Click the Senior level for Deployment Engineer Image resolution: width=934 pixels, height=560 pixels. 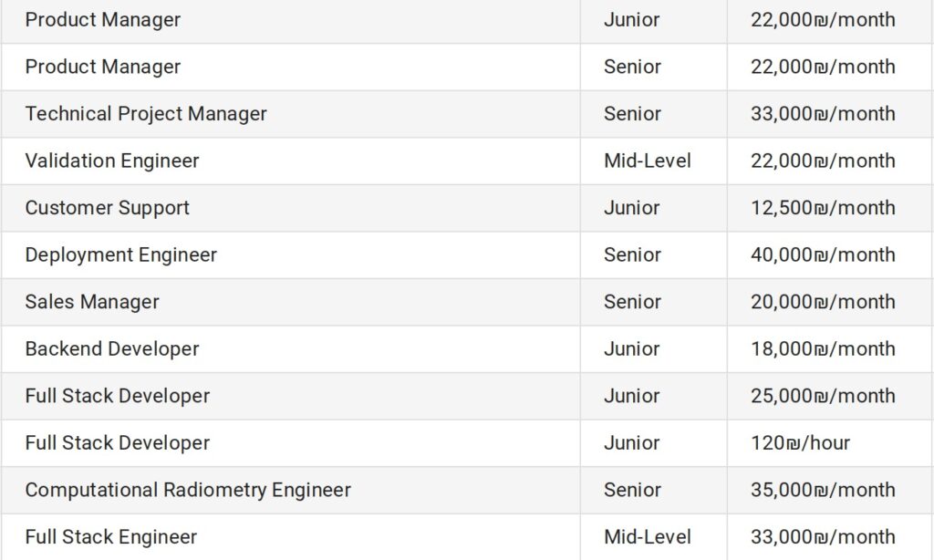pos(633,255)
